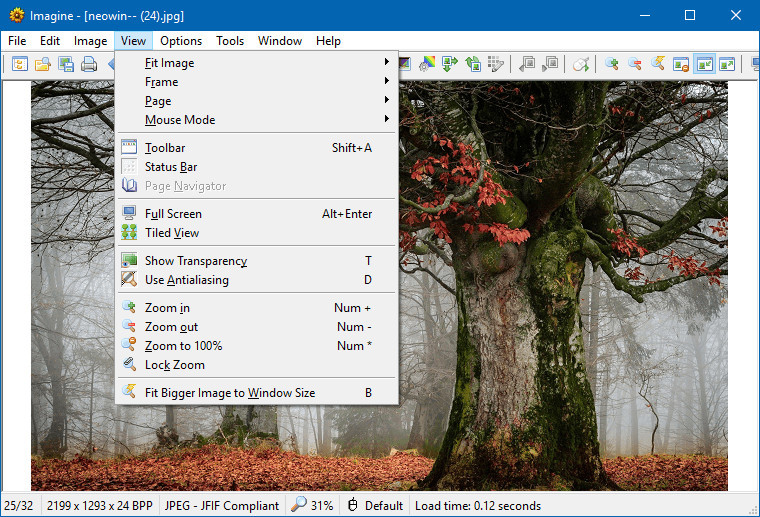The width and height of the screenshot is (760, 517).
Task: Choose Zoom out from View menu
Action: coord(257,327)
